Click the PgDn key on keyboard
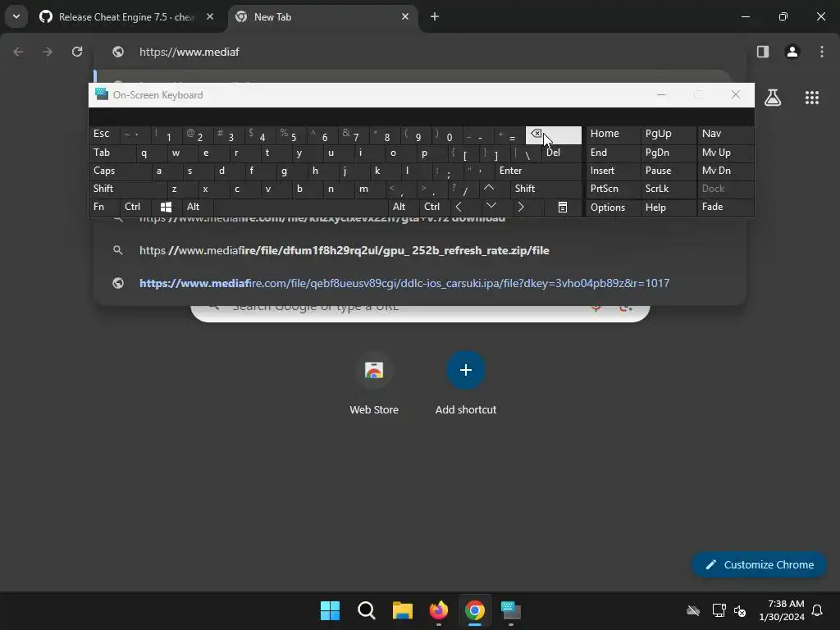This screenshot has width=840, height=630. point(668,153)
